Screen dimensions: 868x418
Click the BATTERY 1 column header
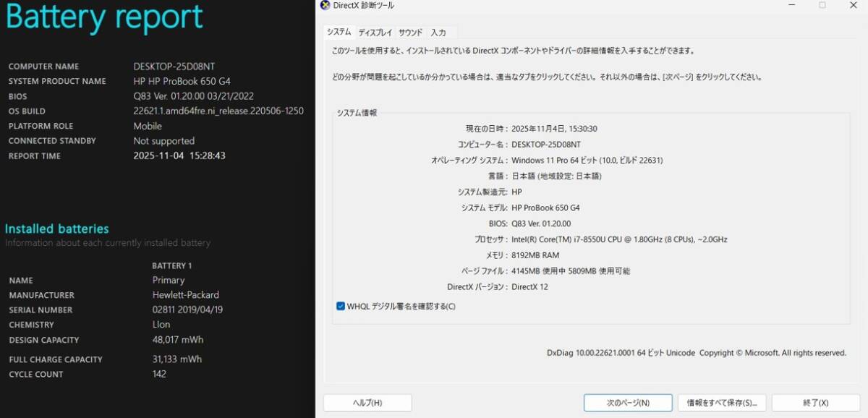(x=172, y=265)
